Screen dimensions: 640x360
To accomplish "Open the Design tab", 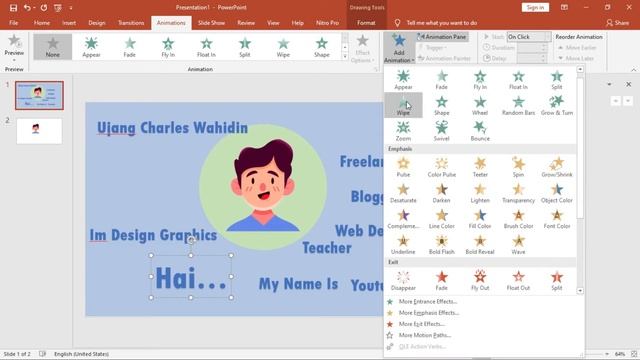I will pos(97,23).
